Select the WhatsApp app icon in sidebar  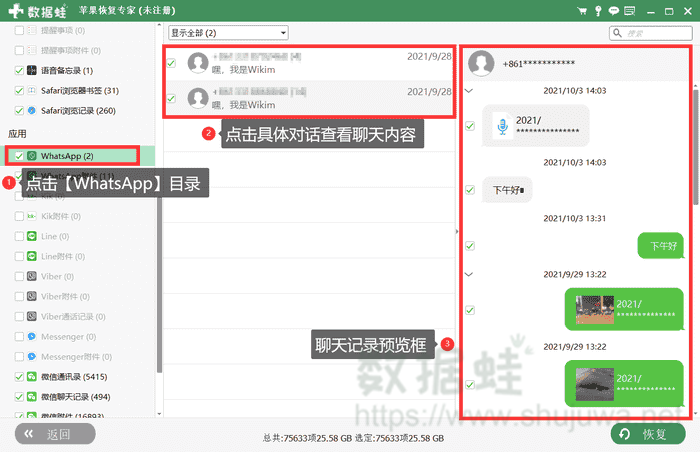click(32, 156)
